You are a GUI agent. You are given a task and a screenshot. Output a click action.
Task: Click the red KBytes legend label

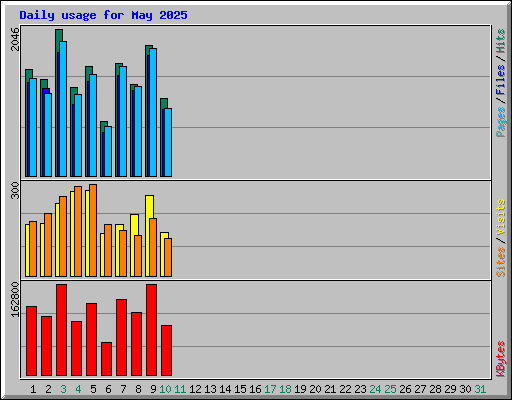(x=501, y=359)
